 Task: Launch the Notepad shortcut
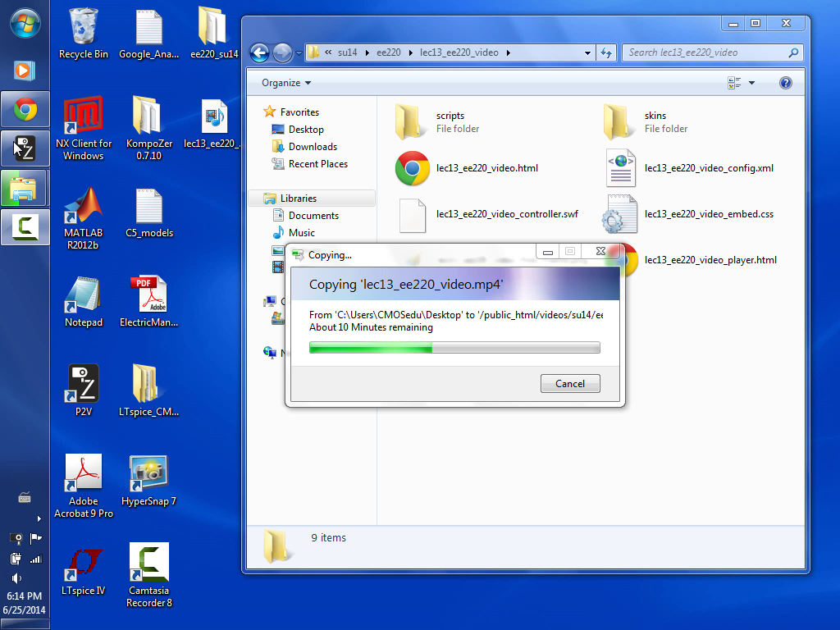click(83, 302)
